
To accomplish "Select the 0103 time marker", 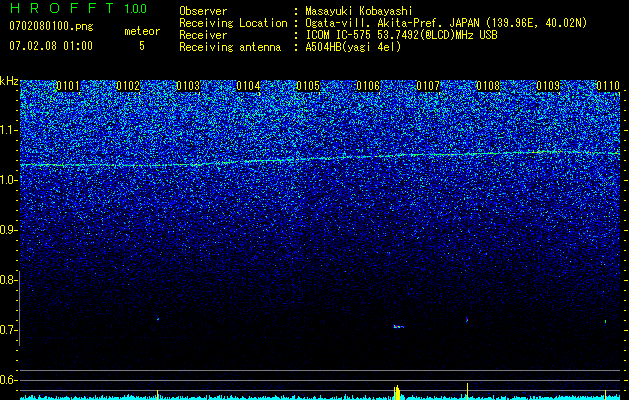I will click(188, 86).
